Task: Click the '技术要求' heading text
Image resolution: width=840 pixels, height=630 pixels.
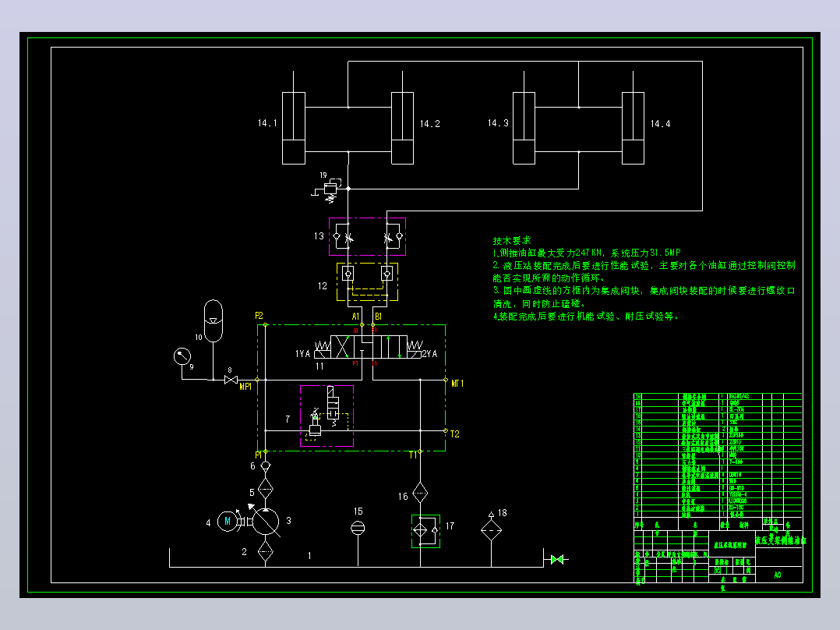Action: pos(512,241)
